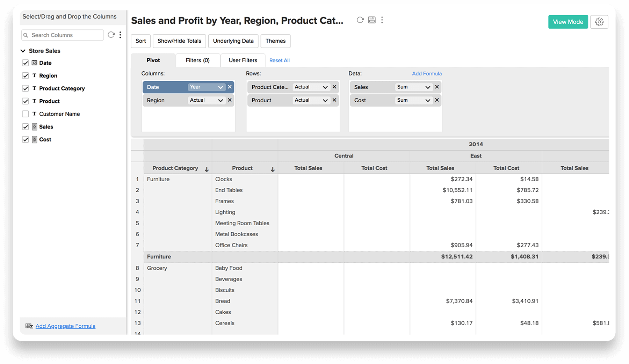Click the View Mode button
The height and width of the screenshot is (364, 629).
click(568, 22)
